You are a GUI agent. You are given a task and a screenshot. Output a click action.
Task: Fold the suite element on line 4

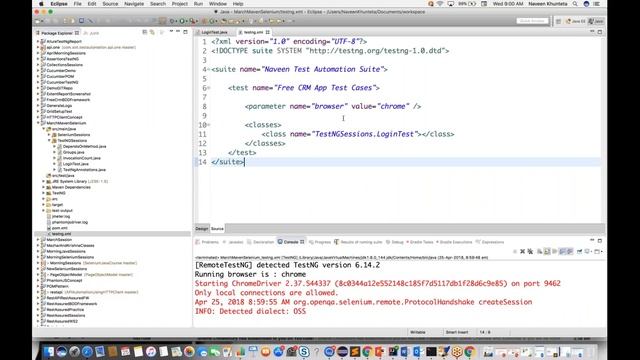(209, 69)
